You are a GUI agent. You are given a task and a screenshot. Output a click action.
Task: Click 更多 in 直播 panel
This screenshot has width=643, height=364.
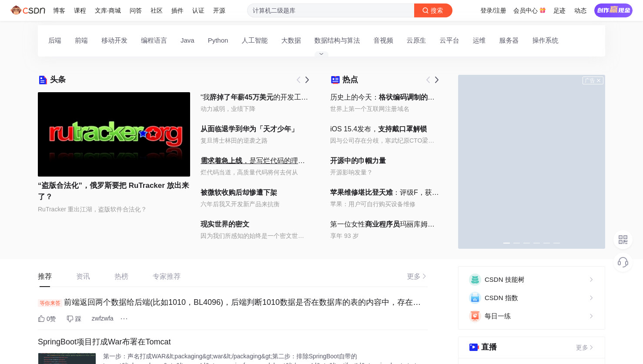tap(584, 347)
